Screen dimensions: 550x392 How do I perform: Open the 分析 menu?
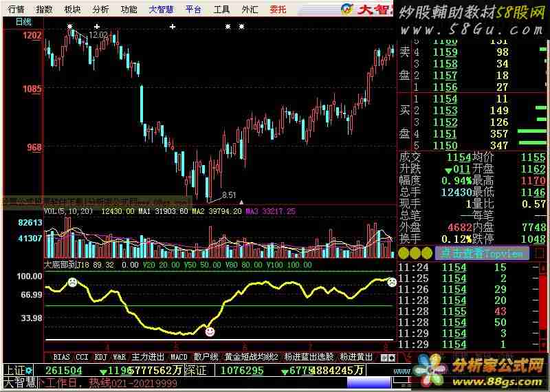coord(100,10)
